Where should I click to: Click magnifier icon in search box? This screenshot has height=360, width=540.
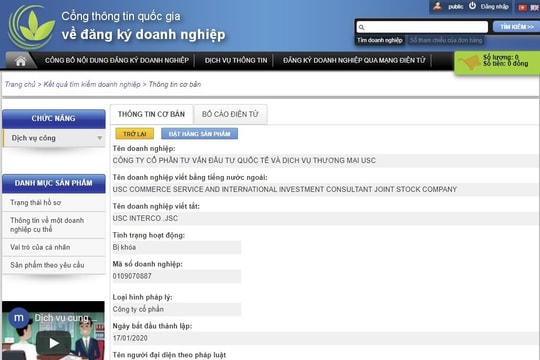(x=361, y=27)
